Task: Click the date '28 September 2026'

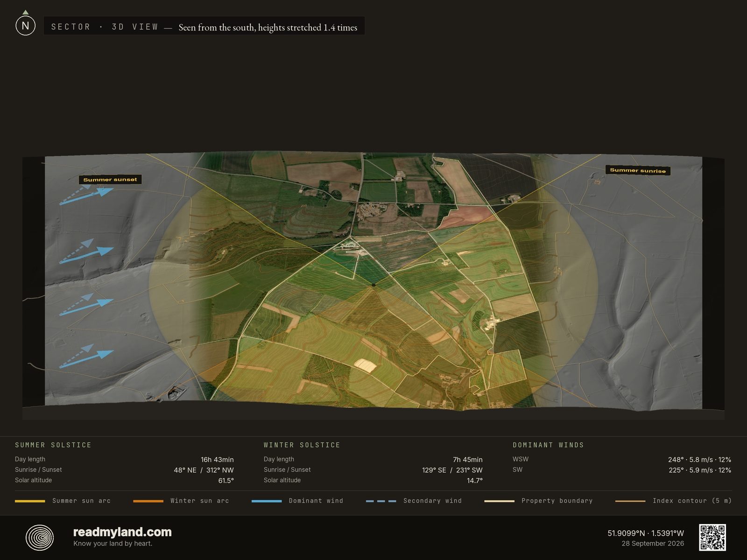Action: (x=653, y=544)
